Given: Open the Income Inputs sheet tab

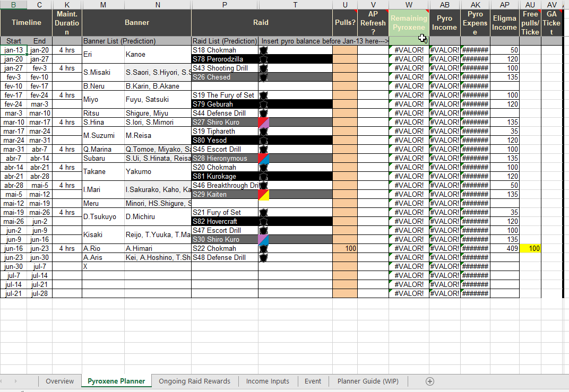Looking at the screenshot, I should [268, 381].
